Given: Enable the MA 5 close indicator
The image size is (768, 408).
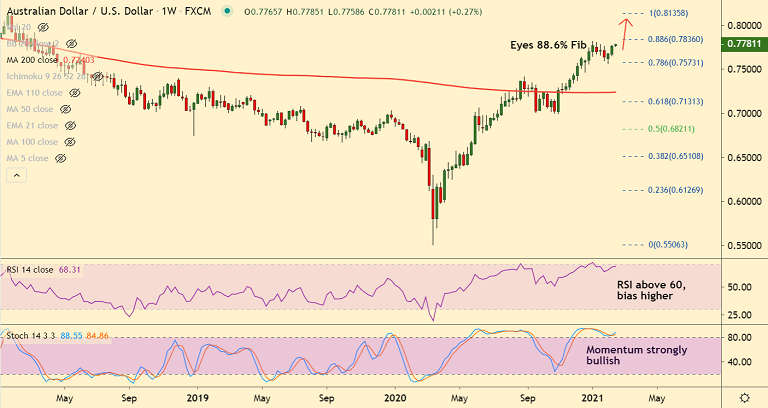Looking at the screenshot, I should [x=61, y=158].
